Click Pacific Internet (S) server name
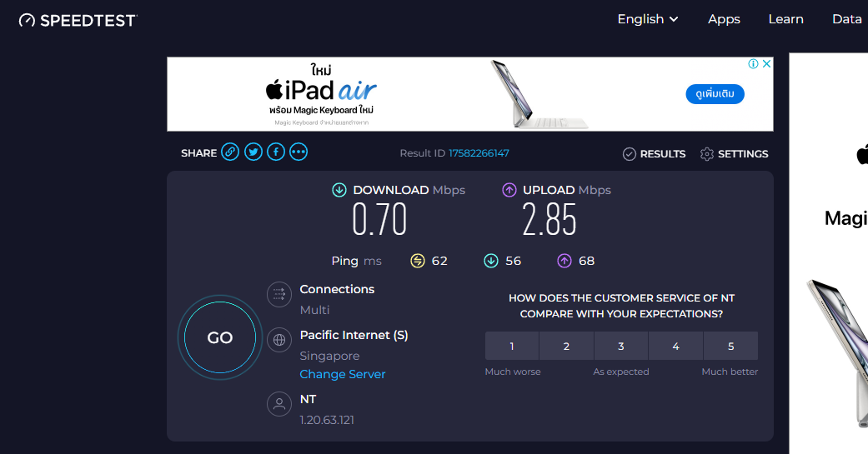Image resolution: width=868 pixels, height=454 pixels. (354, 335)
